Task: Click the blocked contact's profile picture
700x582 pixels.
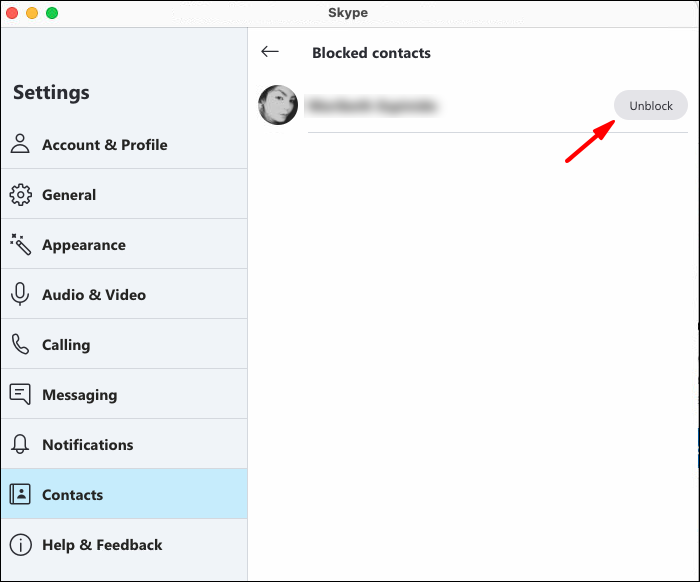Action: 278,105
